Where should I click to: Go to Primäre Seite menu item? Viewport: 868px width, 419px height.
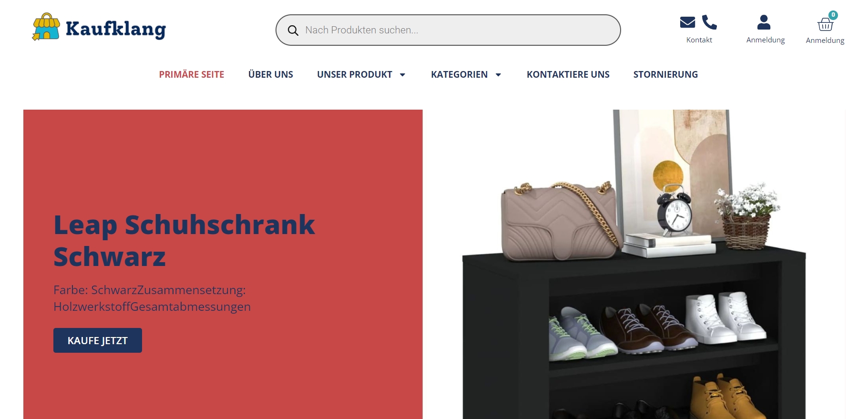click(192, 74)
